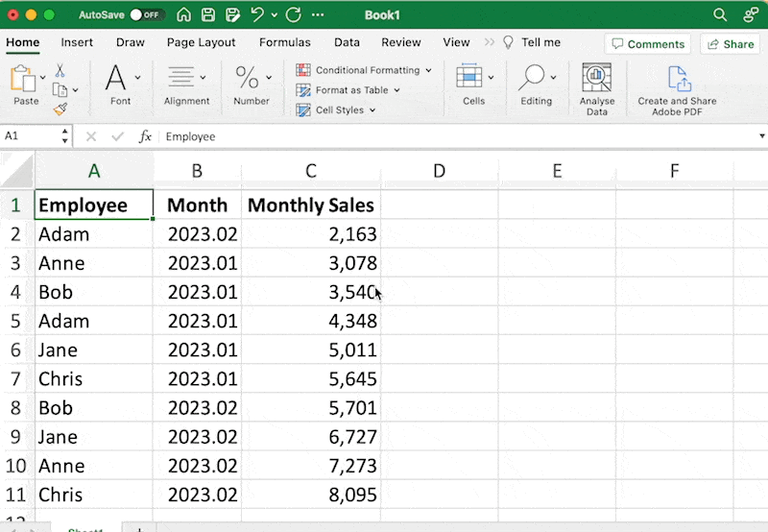Click the Share button
This screenshot has height=532, width=768.
(731, 44)
